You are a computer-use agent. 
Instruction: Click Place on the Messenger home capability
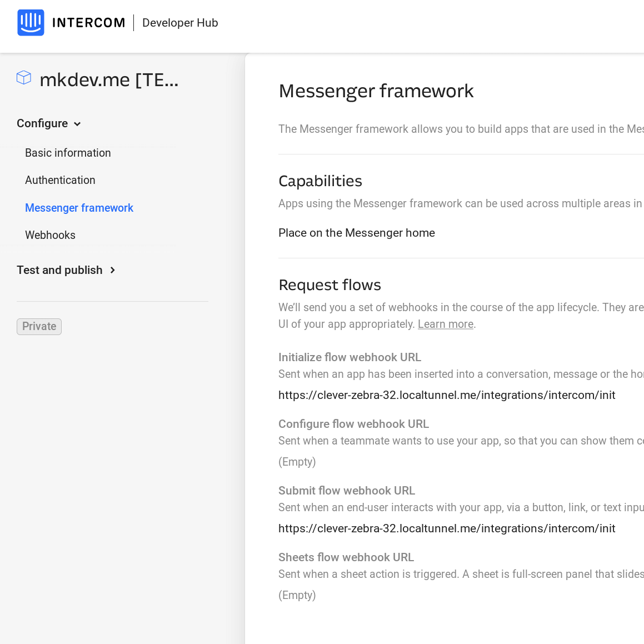click(x=357, y=233)
